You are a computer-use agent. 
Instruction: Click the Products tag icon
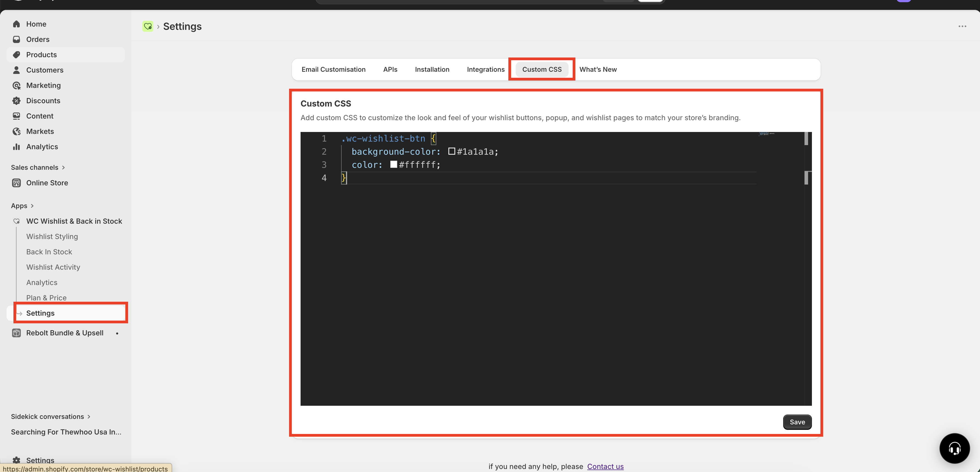tap(16, 55)
